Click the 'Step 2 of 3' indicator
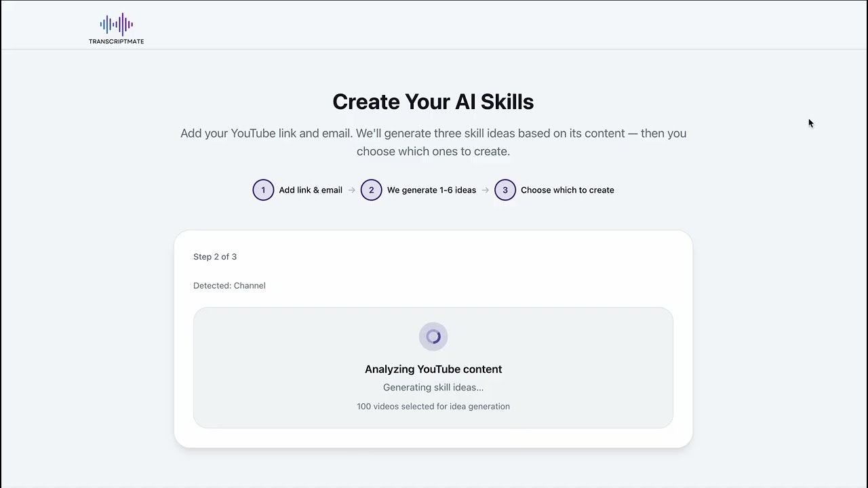Image resolution: width=868 pixels, height=488 pixels. (x=215, y=256)
